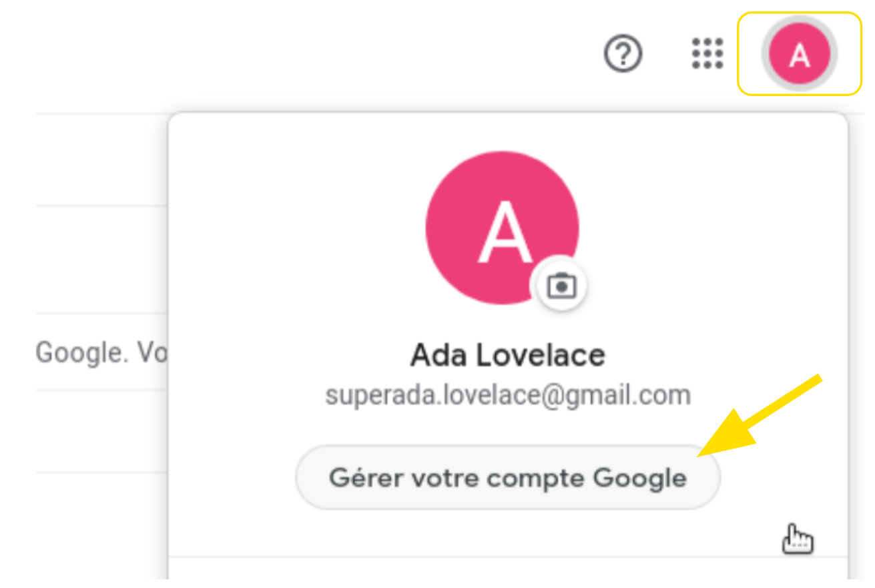The image size is (875, 588).
Task: Open Google account management from the pill button
Action: click(x=508, y=478)
